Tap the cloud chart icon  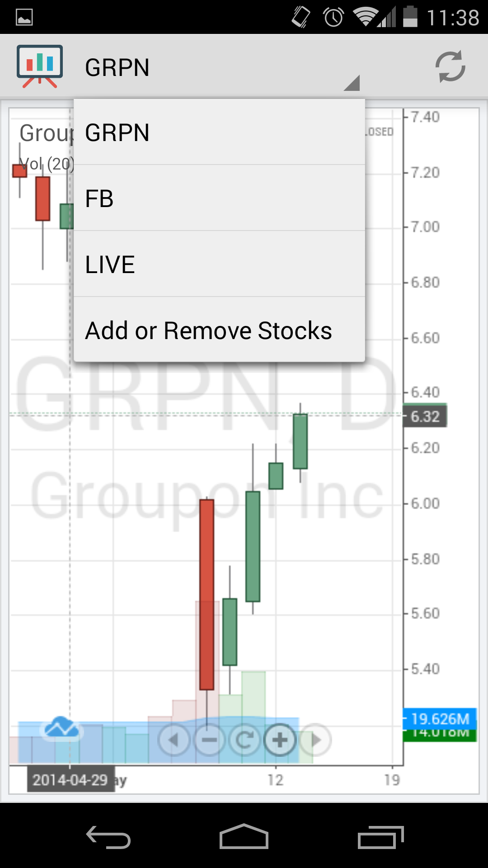(61, 728)
